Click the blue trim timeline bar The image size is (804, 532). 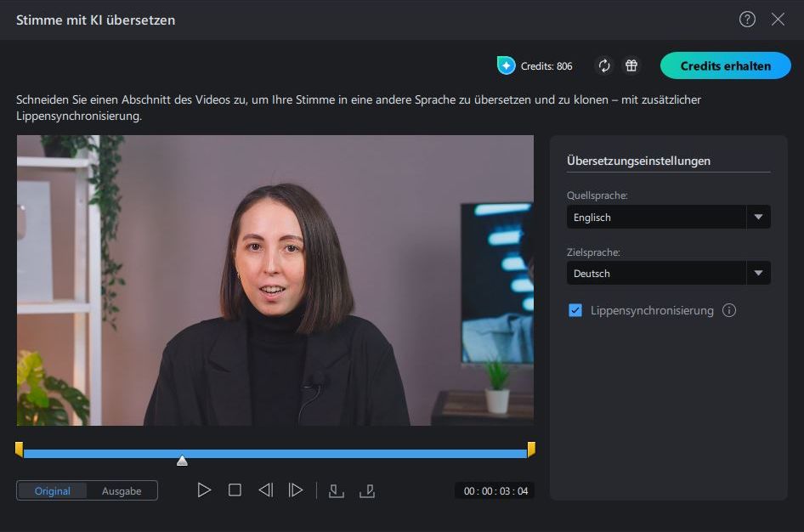[275, 454]
